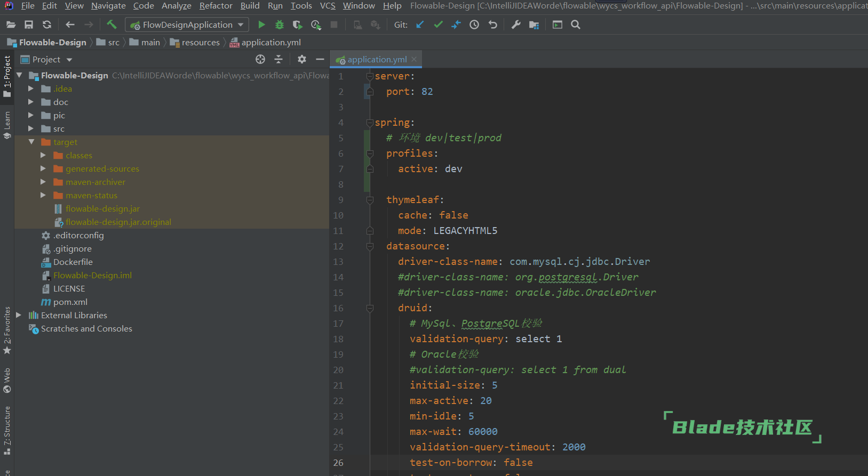Viewport: 868px width, 476px height.
Task: Click Git rollback revert arrow
Action: point(492,25)
